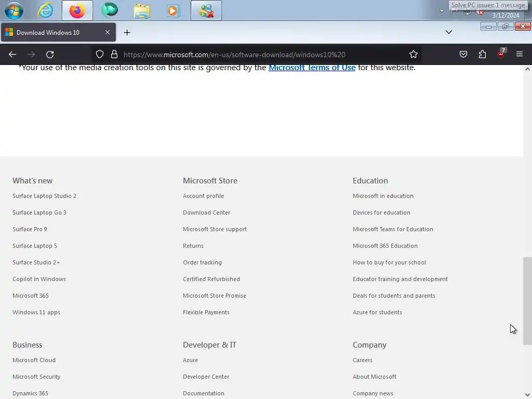Screen dimensions: 532x399
Task: Open Microsoft Cloud link
Action: (x=34, y=360)
